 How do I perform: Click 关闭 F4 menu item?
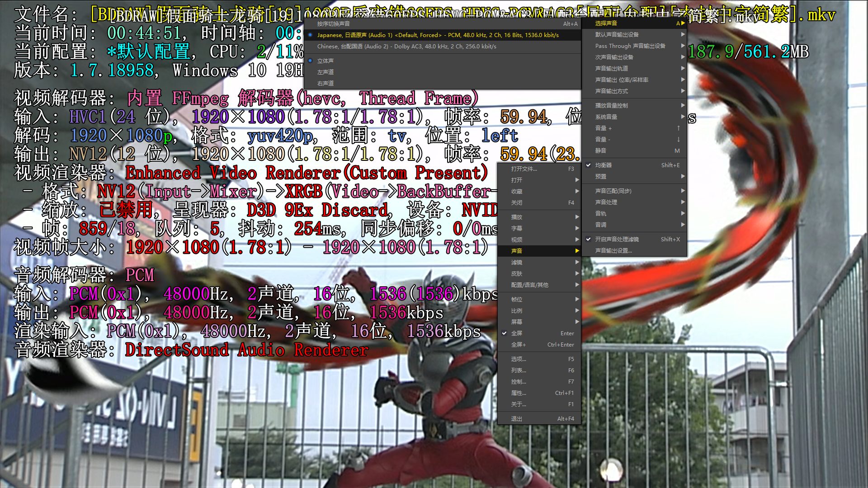[x=539, y=202]
